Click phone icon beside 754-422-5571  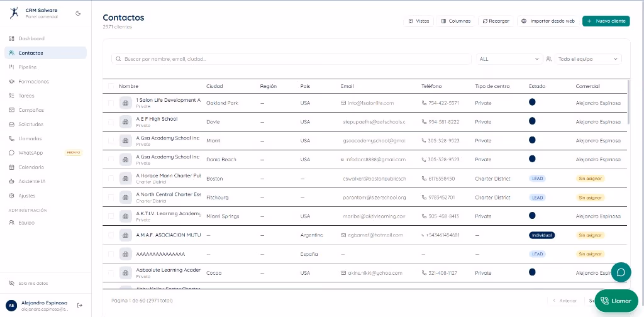(x=425, y=103)
